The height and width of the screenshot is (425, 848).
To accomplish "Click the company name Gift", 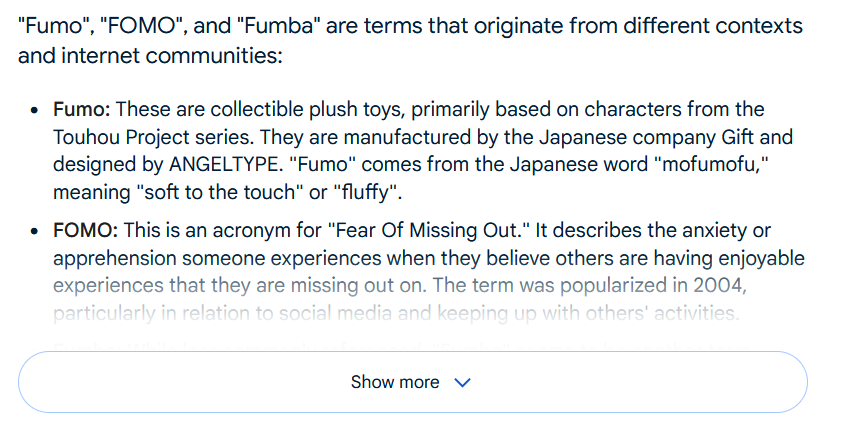I will click(x=738, y=137).
